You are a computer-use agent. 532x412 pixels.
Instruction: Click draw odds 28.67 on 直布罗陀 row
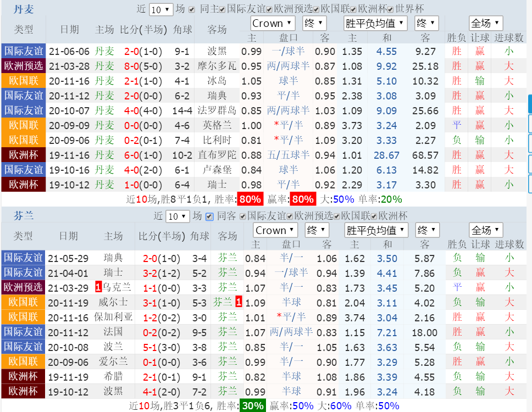pyautogui.click(x=386, y=155)
